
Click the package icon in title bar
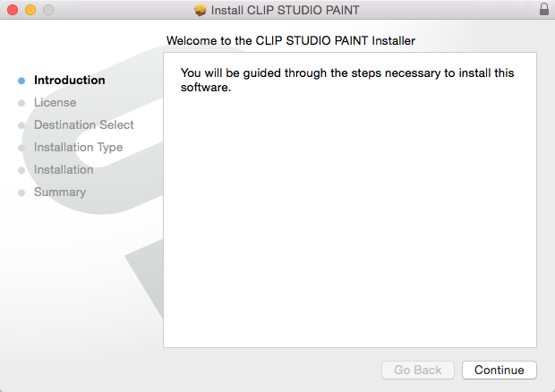tap(201, 10)
